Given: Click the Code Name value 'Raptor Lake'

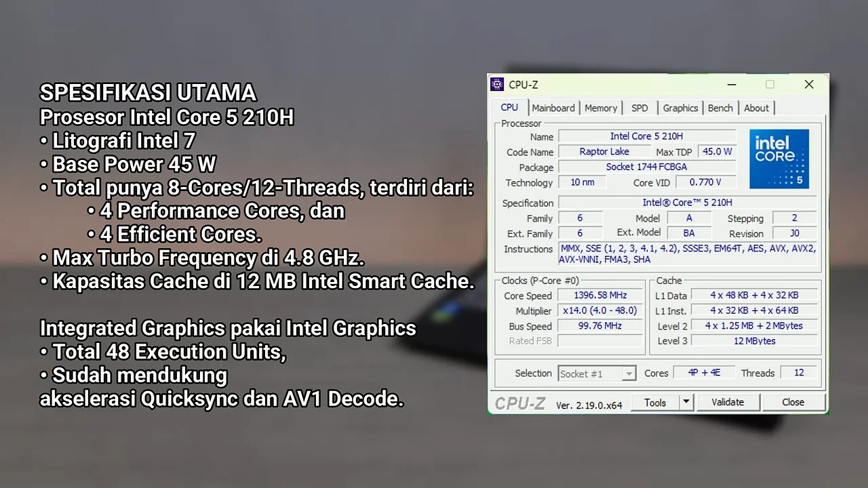Looking at the screenshot, I should (604, 152).
